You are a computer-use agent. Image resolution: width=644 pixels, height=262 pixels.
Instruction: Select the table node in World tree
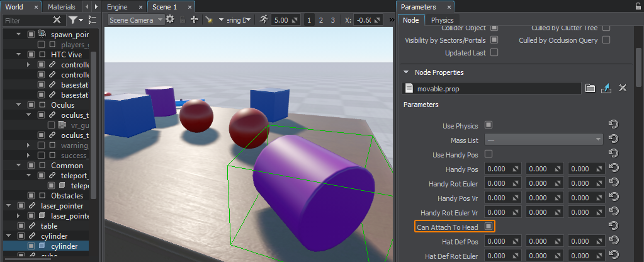(49, 225)
